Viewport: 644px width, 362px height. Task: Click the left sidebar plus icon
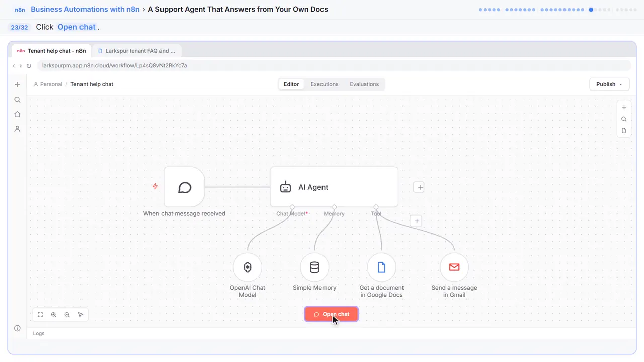(17, 85)
